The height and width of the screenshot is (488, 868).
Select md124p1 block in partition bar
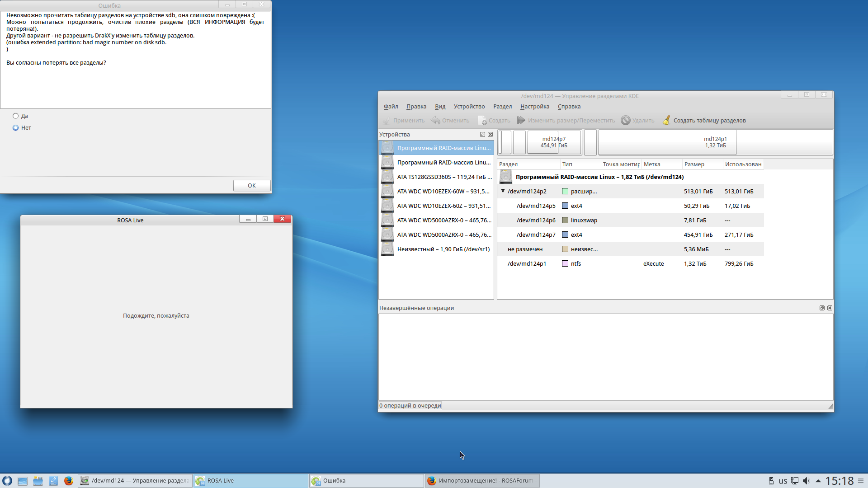(x=715, y=142)
